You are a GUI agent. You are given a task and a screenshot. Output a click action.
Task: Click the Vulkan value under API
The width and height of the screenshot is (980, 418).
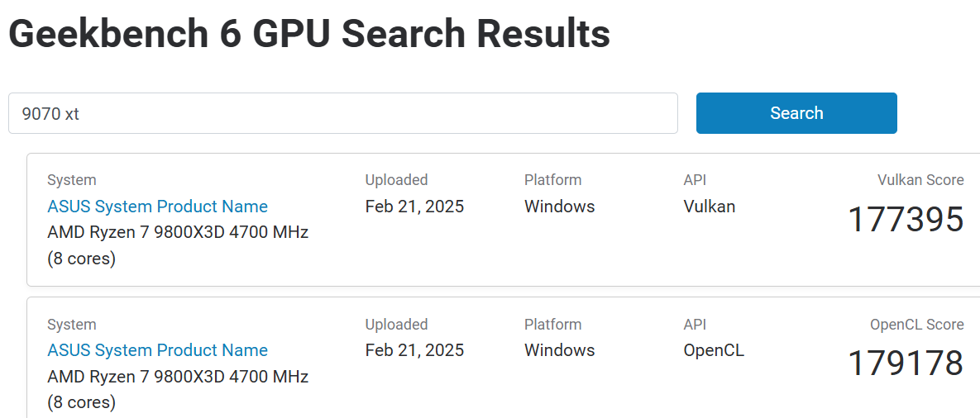[709, 207]
